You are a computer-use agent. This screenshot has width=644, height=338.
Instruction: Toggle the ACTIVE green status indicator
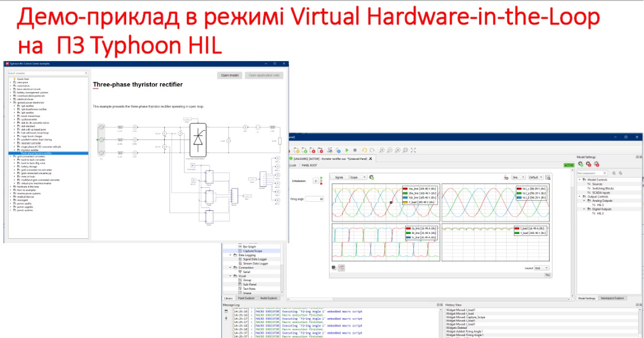point(569,166)
